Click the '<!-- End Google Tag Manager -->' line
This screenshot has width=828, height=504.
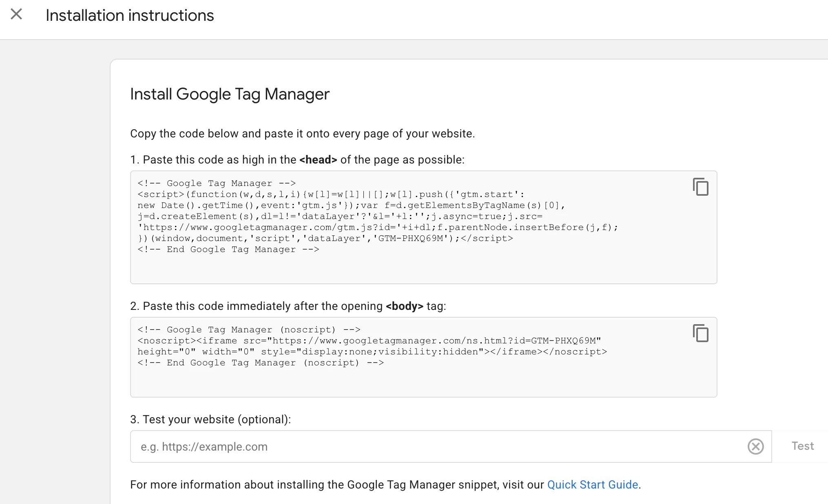tap(228, 249)
